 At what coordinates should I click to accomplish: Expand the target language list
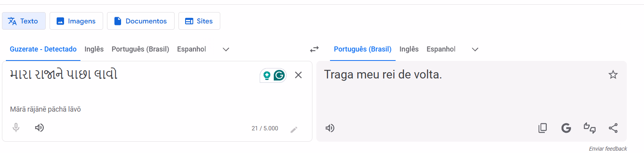(475, 49)
